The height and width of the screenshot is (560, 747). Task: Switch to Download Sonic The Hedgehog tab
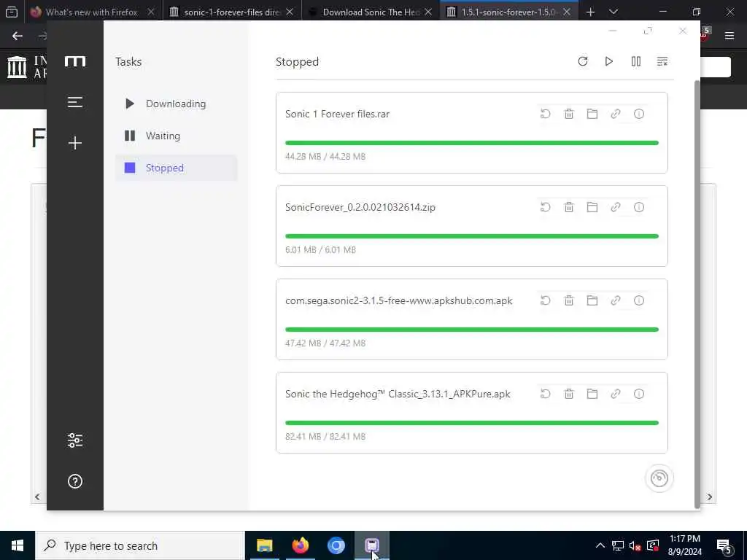click(371, 12)
